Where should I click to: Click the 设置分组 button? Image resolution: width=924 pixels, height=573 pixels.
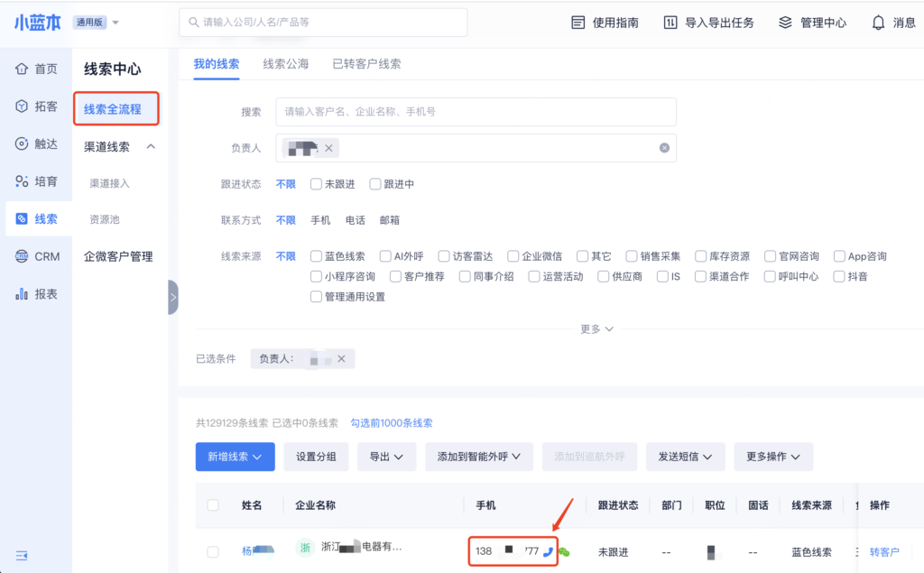[x=316, y=457]
